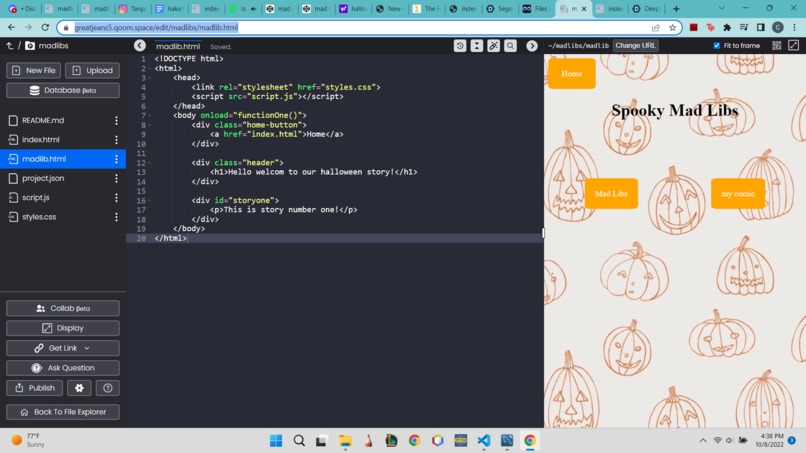
Task: Open the help question mark icon
Action: [x=107, y=388]
